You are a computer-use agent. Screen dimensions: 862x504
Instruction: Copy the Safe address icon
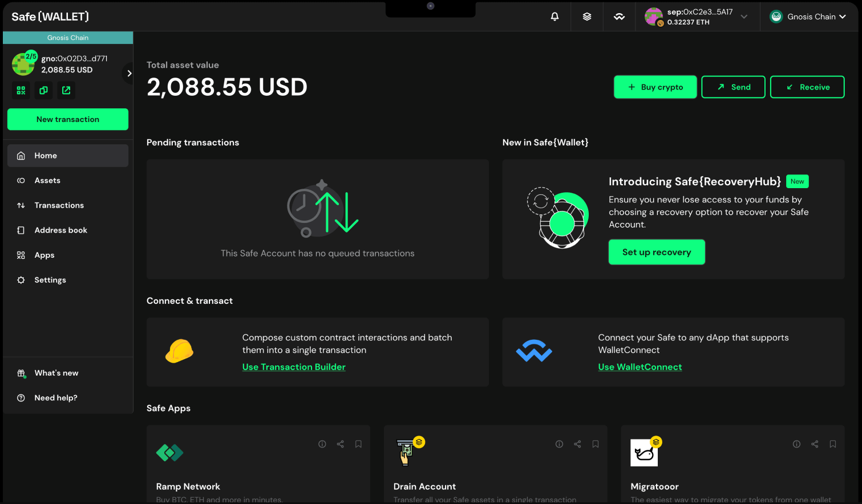coord(43,90)
